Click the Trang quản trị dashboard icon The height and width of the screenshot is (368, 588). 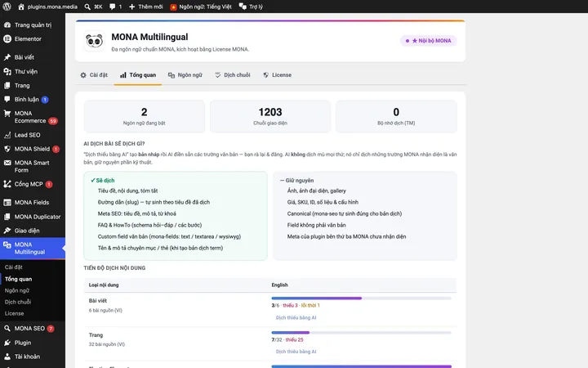point(7,25)
